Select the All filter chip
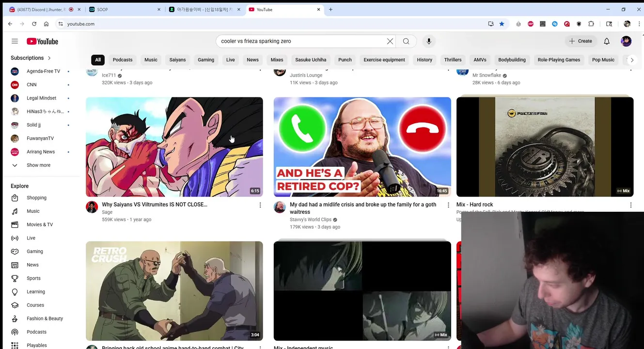The image size is (644, 349). pos(98,60)
